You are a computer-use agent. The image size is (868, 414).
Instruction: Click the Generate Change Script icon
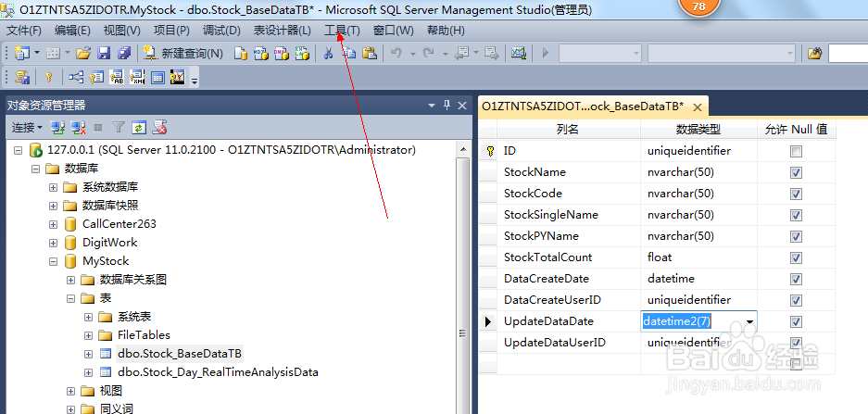[x=22, y=77]
